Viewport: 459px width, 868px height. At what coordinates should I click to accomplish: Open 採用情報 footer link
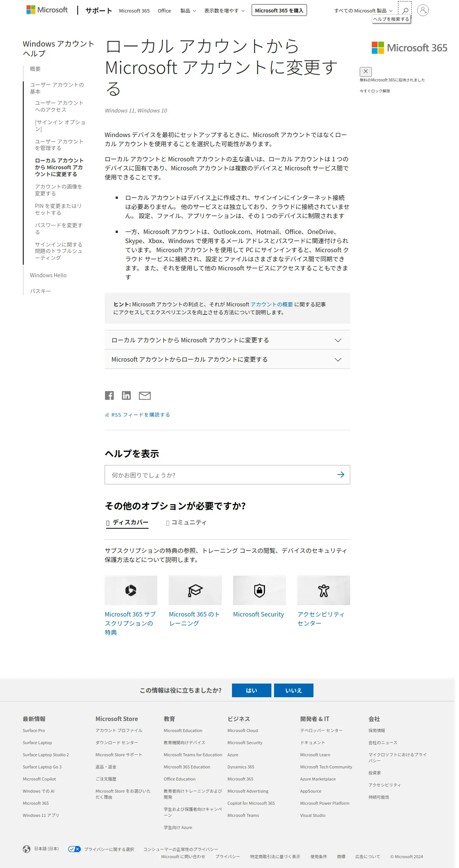pyautogui.click(x=377, y=731)
